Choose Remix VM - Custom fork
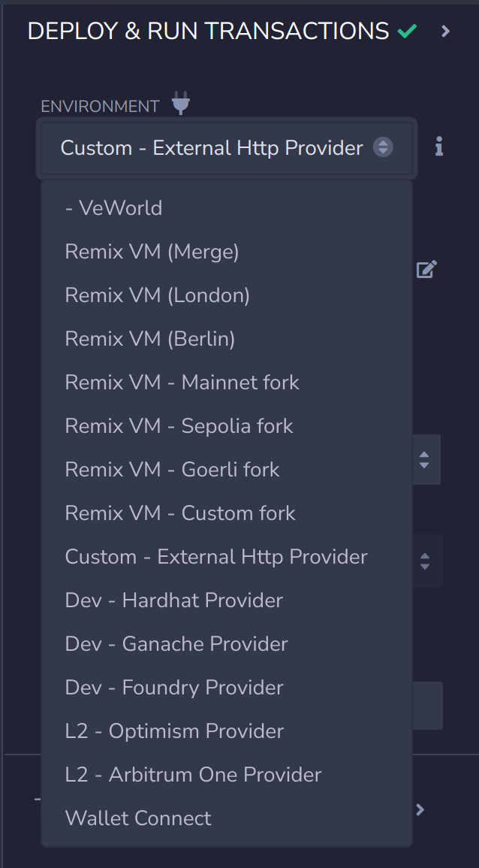The width and height of the screenshot is (479, 868). pyautogui.click(x=180, y=513)
